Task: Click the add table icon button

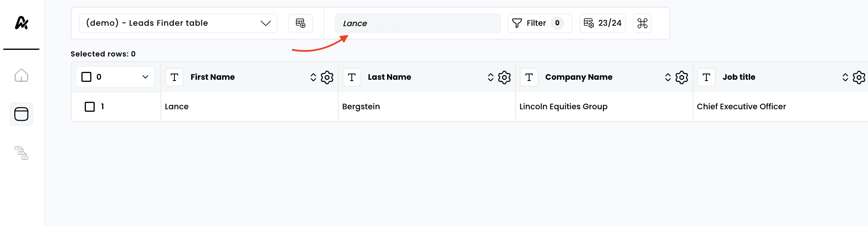Action: click(x=301, y=23)
